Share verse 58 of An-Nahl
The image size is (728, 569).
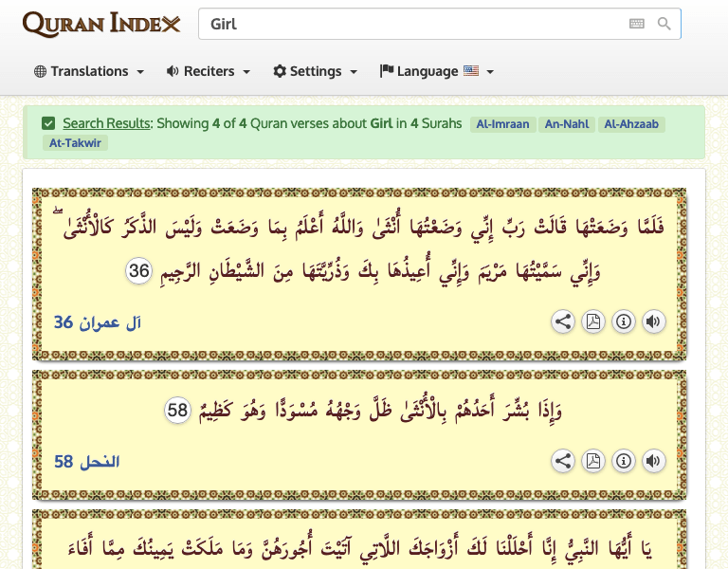(x=563, y=462)
